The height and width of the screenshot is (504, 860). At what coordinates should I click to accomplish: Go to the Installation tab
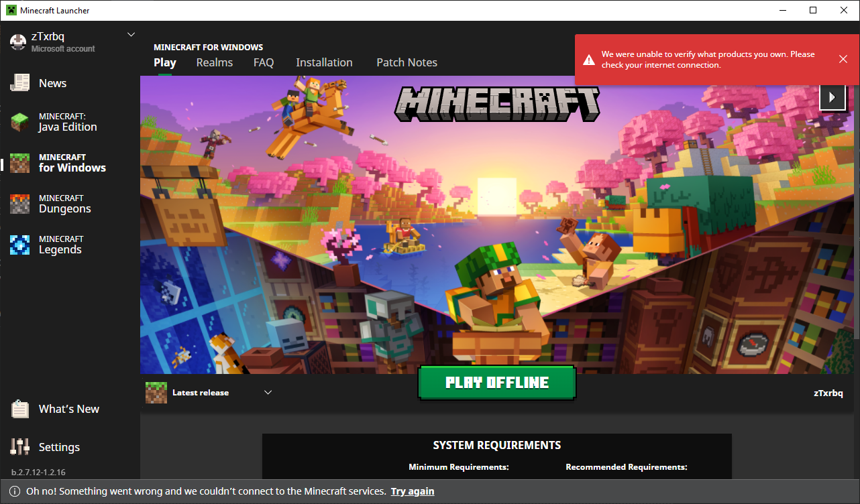pyautogui.click(x=324, y=62)
